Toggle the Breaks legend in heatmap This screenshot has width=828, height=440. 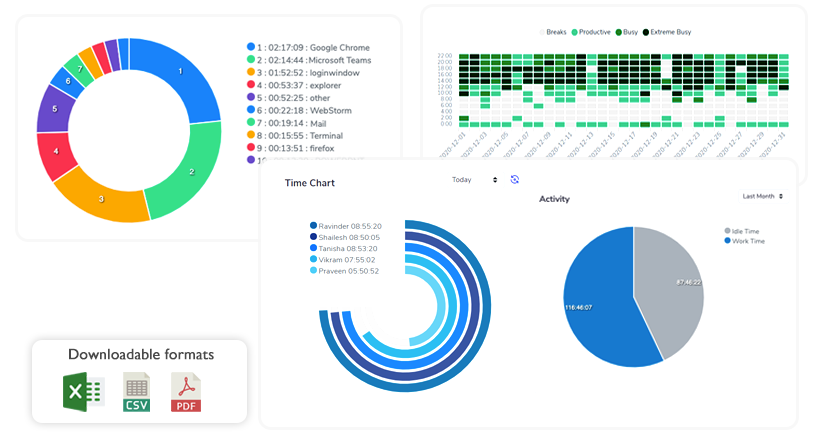click(x=552, y=32)
